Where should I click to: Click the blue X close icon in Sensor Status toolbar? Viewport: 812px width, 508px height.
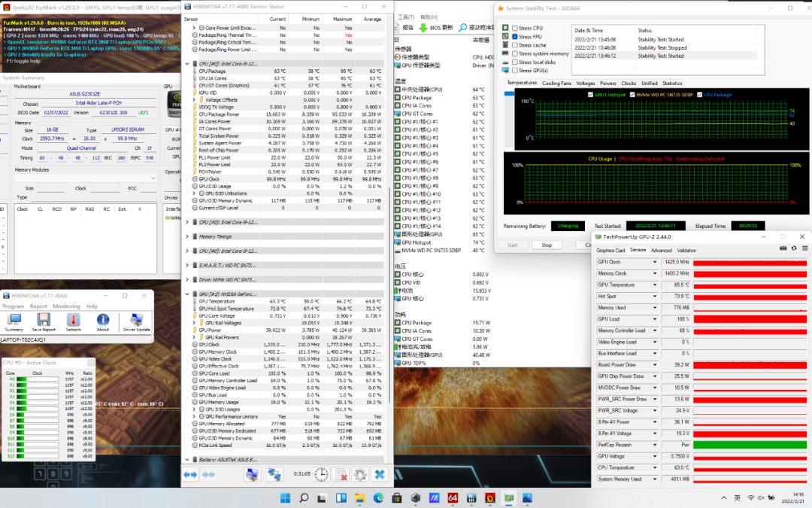point(380,474)
